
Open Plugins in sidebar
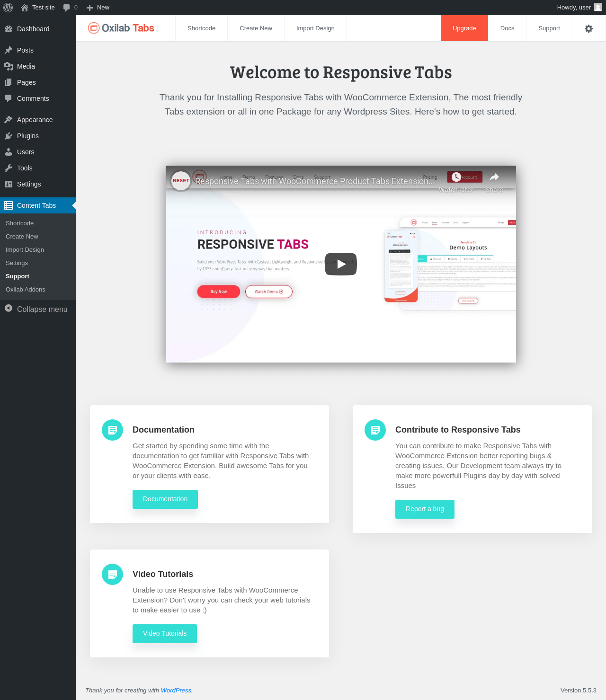point(38,136)
